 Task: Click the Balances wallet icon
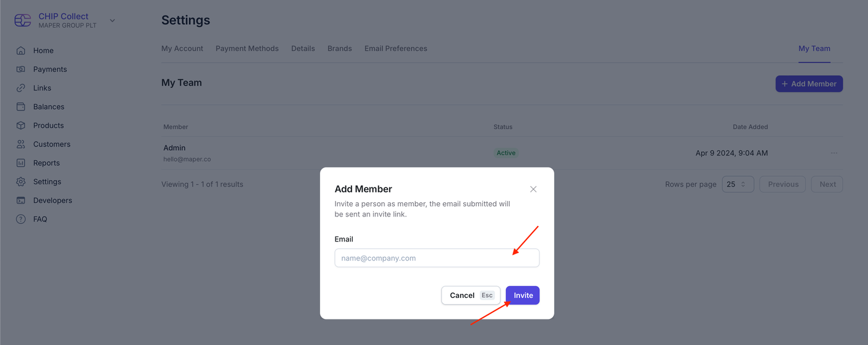(x=21, y=107)
